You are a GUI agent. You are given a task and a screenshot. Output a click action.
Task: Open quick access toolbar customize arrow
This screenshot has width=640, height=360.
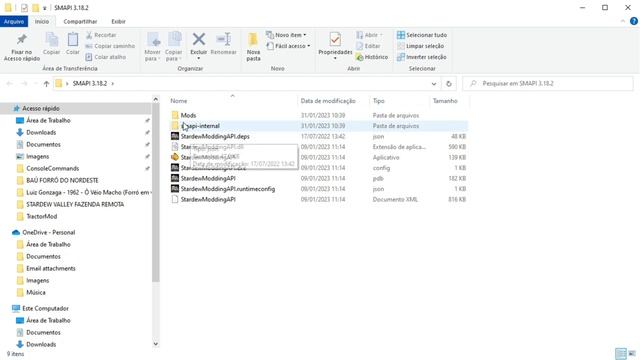(x=45, y=8)
